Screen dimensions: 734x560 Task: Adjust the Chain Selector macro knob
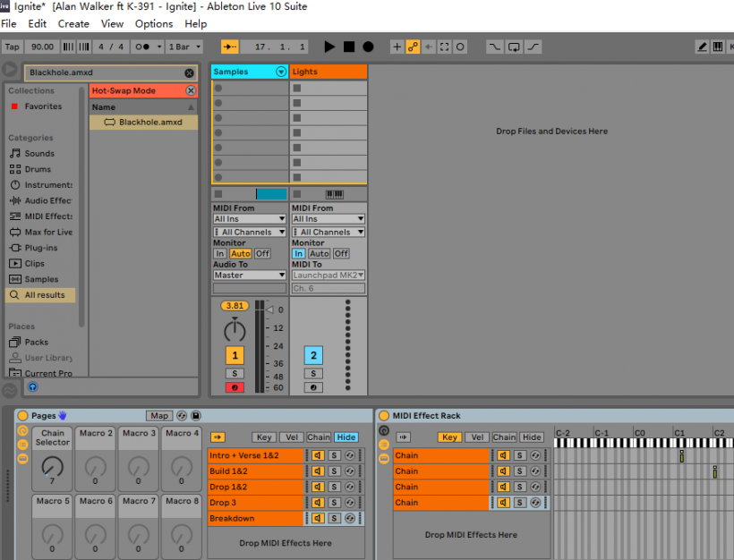(52, 467)
